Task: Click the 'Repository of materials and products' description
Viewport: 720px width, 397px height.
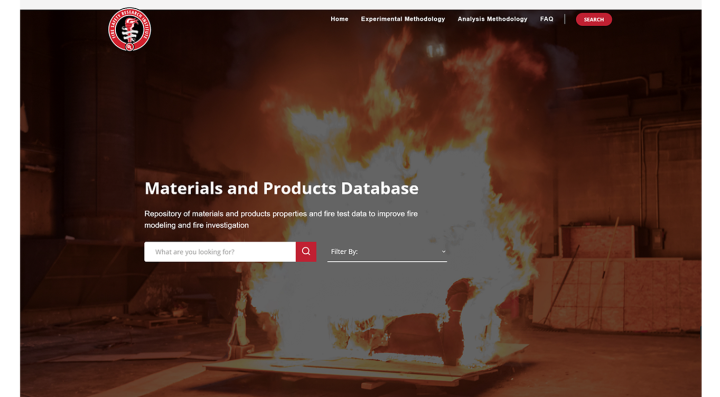Action: click(281, 219)
